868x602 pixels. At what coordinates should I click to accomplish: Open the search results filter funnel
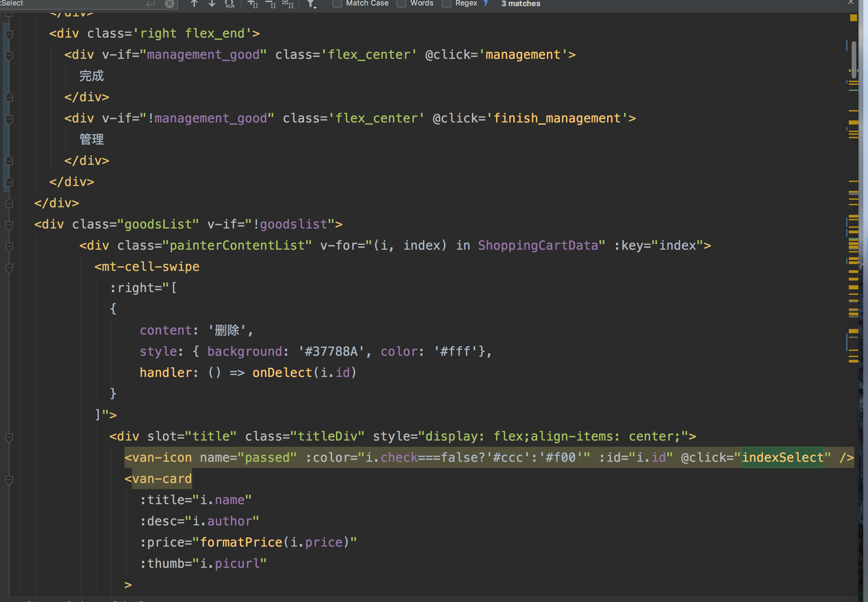pos(311,3)
